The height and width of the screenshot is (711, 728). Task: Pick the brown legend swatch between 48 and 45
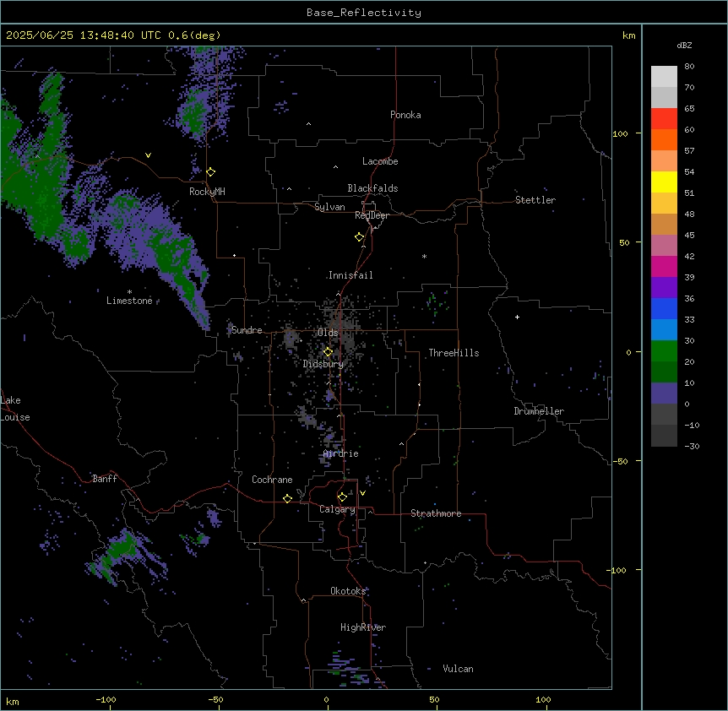tap(664, 224)
